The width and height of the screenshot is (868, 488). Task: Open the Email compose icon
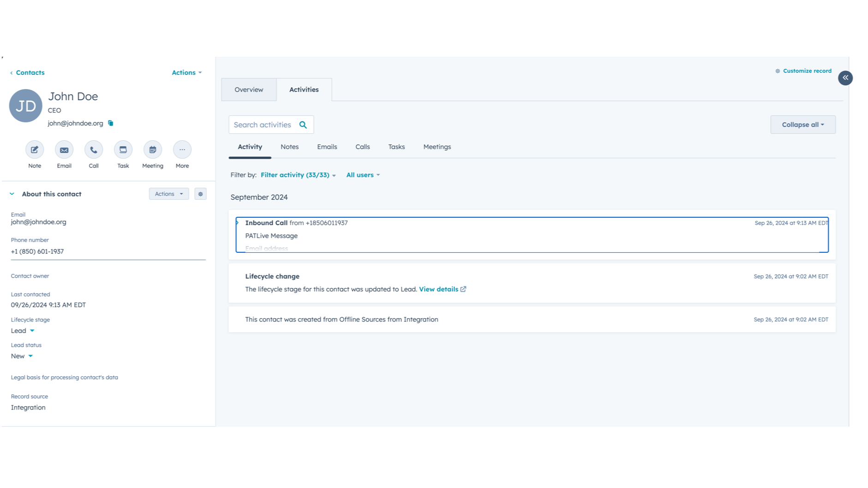tap(64, 150)
